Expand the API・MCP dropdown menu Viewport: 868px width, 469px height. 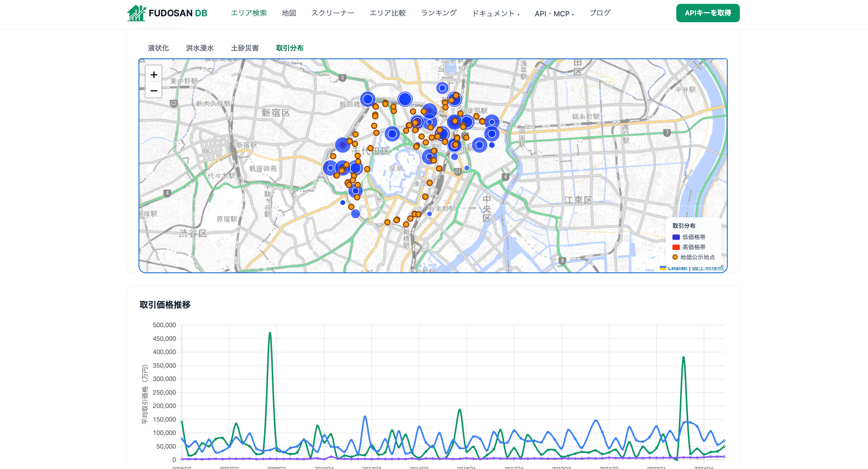pos(554,14)
